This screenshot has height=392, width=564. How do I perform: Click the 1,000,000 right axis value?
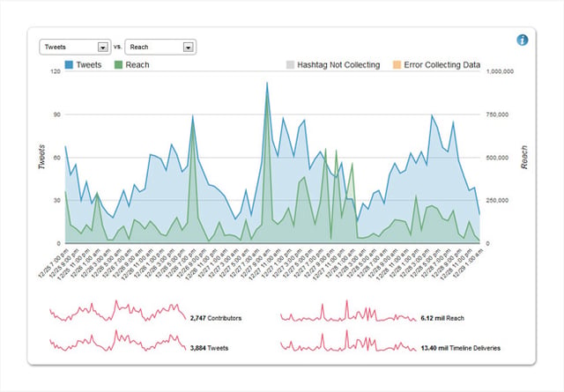coord(500,71)
